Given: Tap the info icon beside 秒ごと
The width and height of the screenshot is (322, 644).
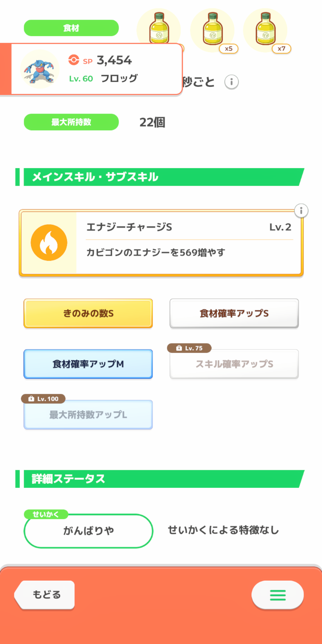Looking at the screenshot, I should coord(231,82).
